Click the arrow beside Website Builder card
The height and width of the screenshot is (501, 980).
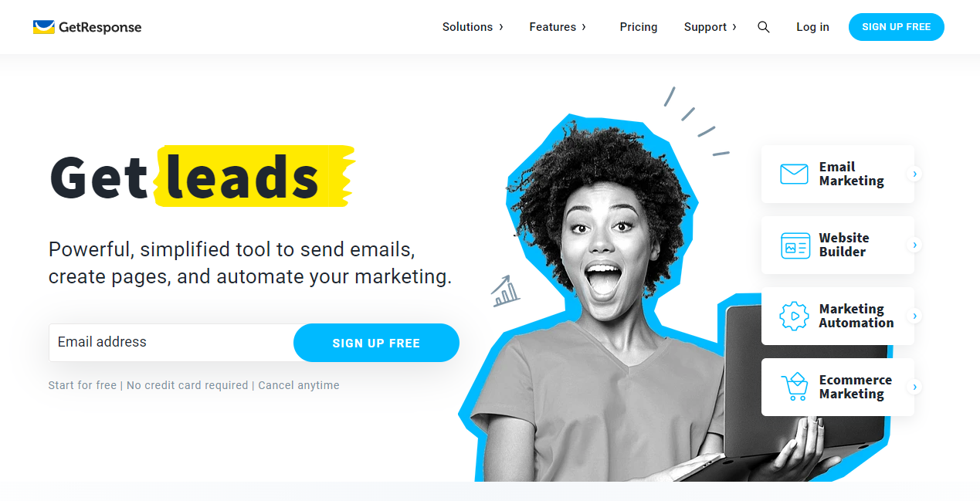(914, 245)
